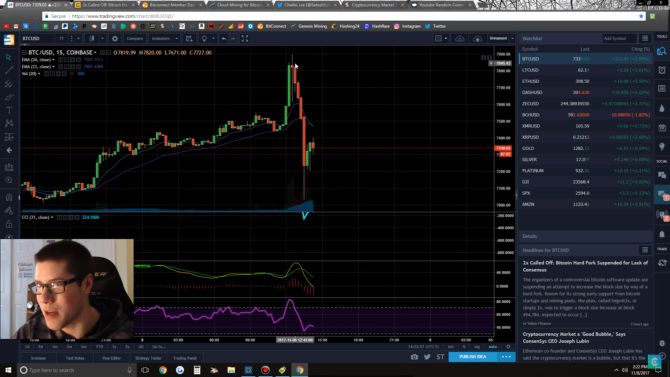Select the text annotation tool

9,110
